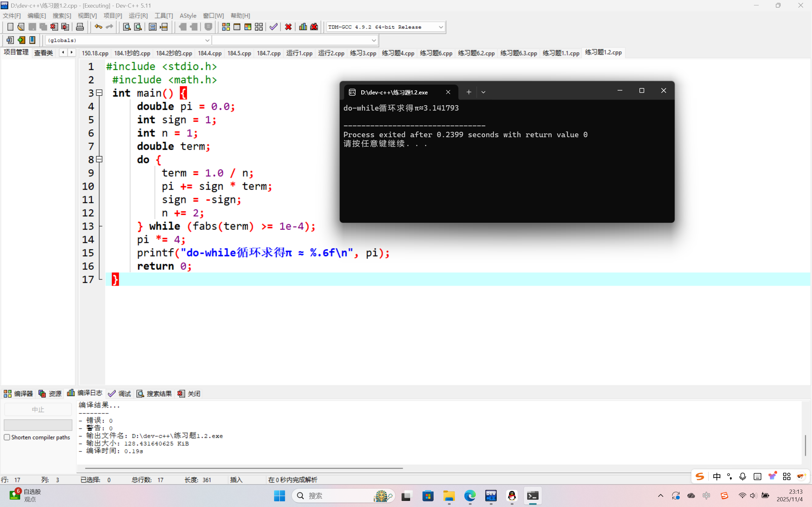Click the New file toolbar icon
812x507 pixels.
(x=10, y=27)
